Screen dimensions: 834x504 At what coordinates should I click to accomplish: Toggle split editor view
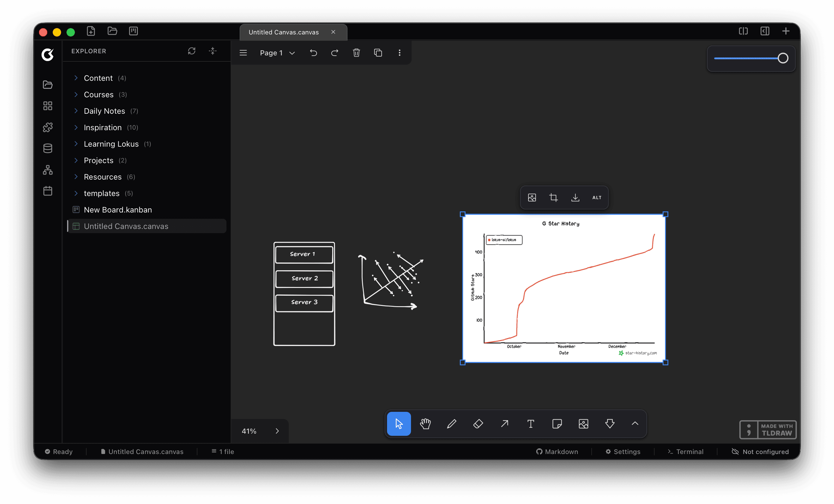tap(743, 31)
